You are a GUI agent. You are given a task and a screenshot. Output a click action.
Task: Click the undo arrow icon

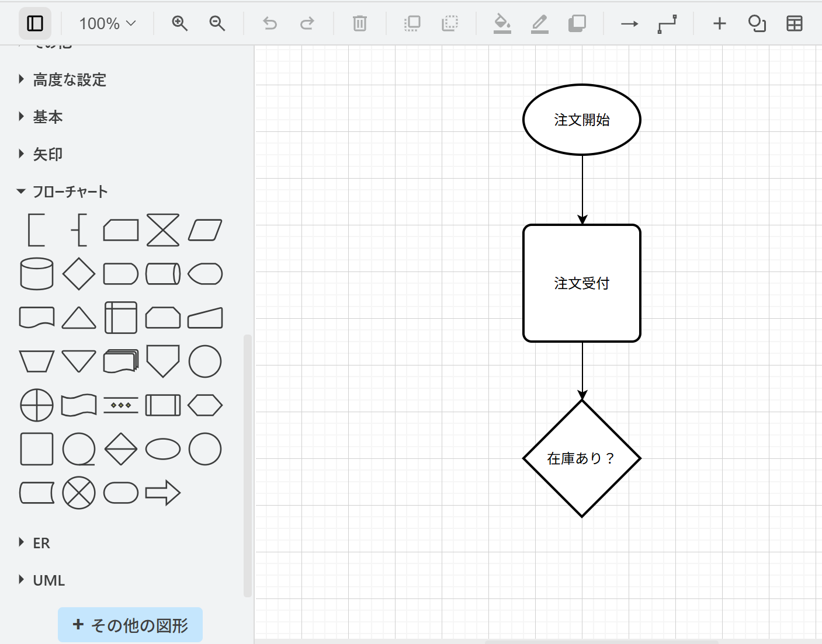(x=270, y=23)
